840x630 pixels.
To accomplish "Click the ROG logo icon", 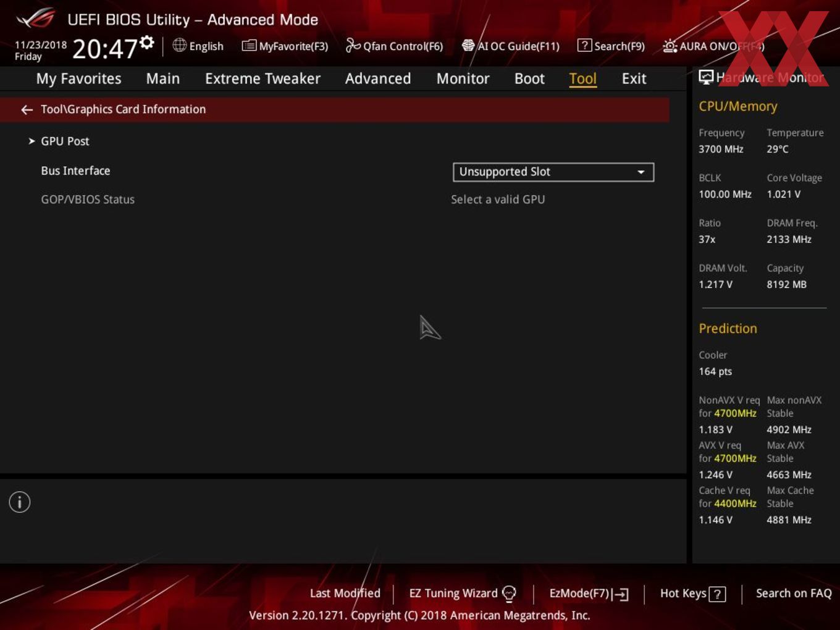I will click(x=36, y=19).
